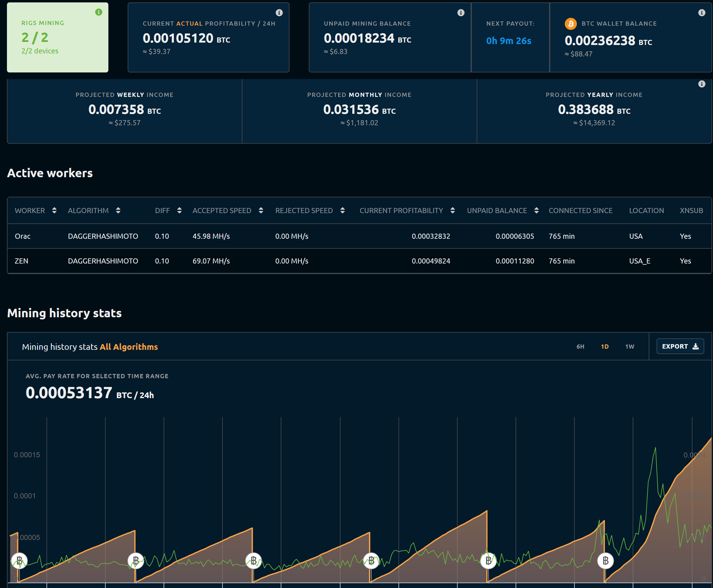Screen dimensions: 713x588
Task: Click first payout Bitcoin marker on chart
Action: (x=19, y=561)
